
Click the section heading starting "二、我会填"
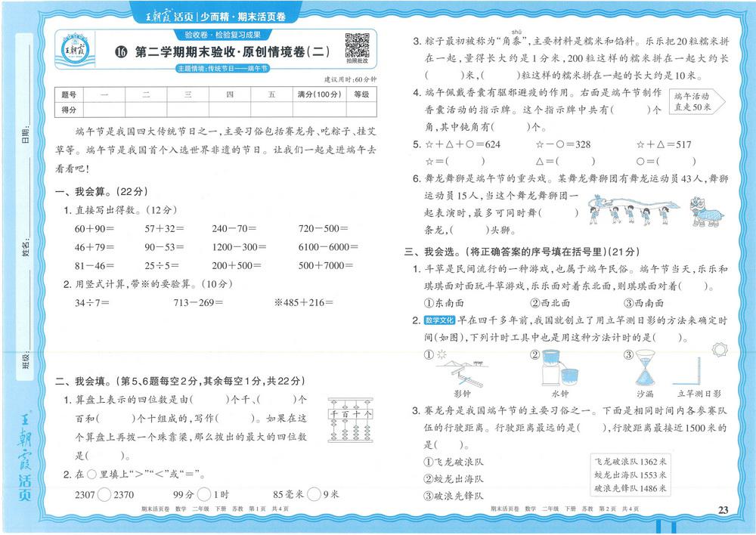(x=181, y=382)
